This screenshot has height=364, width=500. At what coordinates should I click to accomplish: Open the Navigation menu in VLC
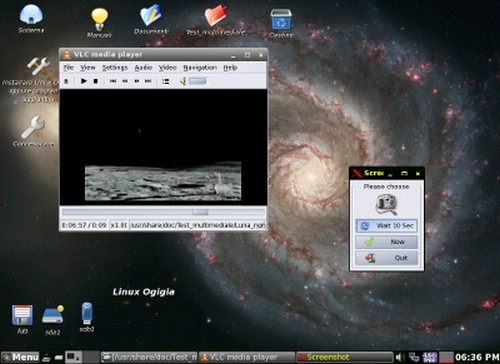pos(200,68)
